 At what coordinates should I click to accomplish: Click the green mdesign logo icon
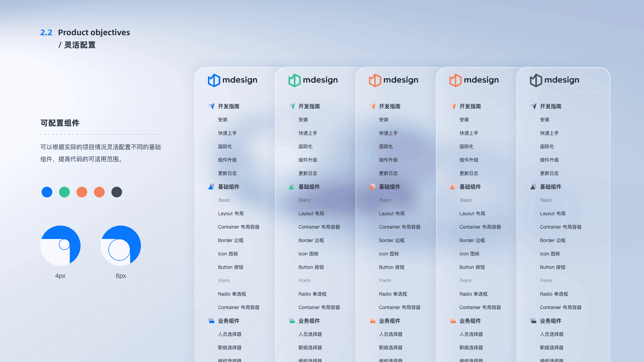(x=294, y=80)
